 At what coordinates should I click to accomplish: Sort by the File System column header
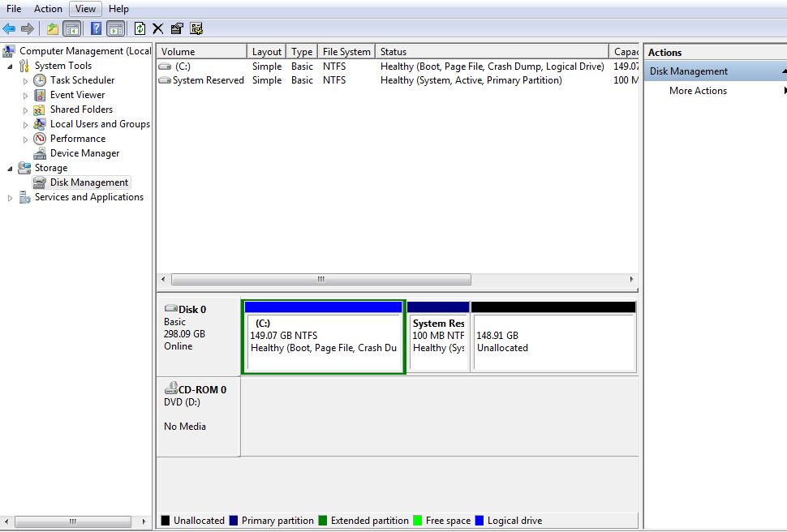point(346,51)
